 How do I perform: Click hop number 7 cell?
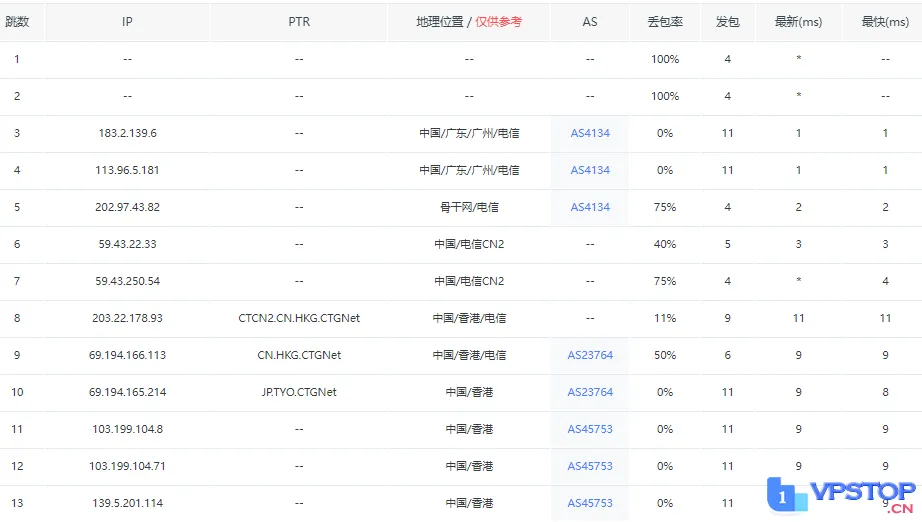coord(17,281)
